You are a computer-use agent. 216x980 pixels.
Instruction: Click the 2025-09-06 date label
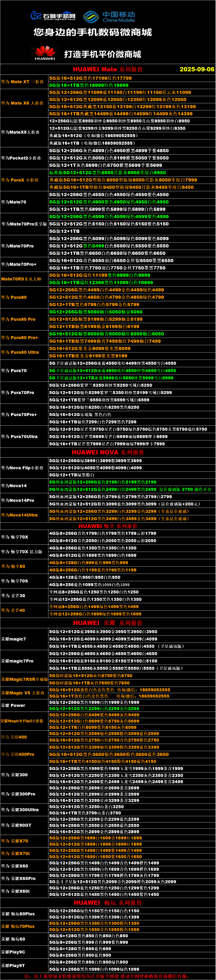(x=197, y=69)
